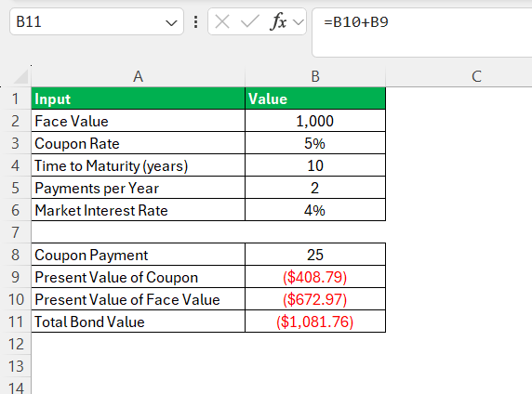Image resolution: width=532 pixels, height=394 pixels.
Task: Click the cell showing 5%
Action: click(315, 143)
